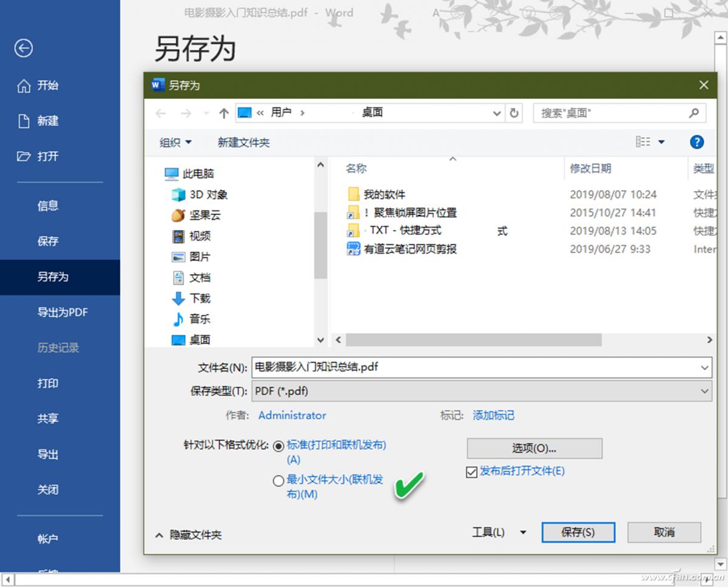Image resolution: width=728 pixels, height=587 pixels.
Task: Click the file list scroll right arrow
Action: coord(709,341)
